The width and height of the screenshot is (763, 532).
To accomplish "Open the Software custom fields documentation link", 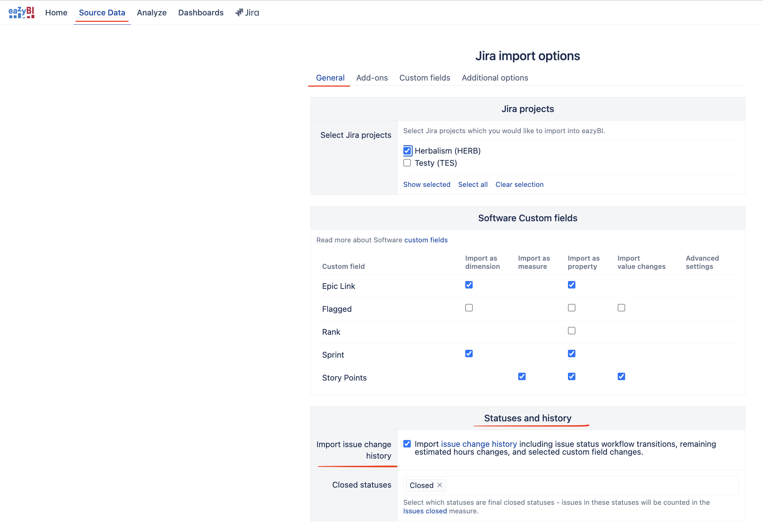I will point(426,240).
